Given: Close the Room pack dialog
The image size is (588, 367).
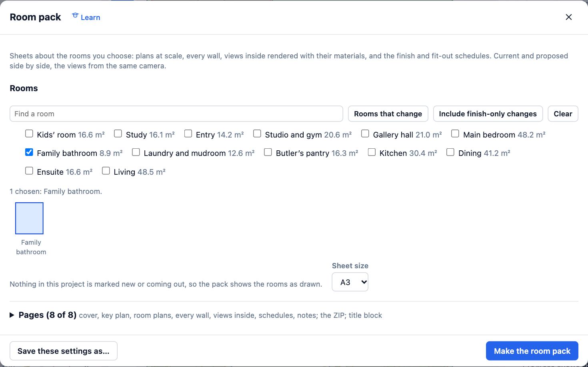Looking at the screenshot, I should coord(568,17).
